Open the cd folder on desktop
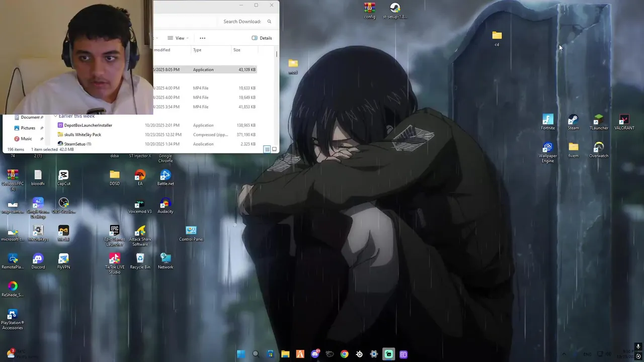Viewport: 644px width, 362px height. [x=497, y=39]
